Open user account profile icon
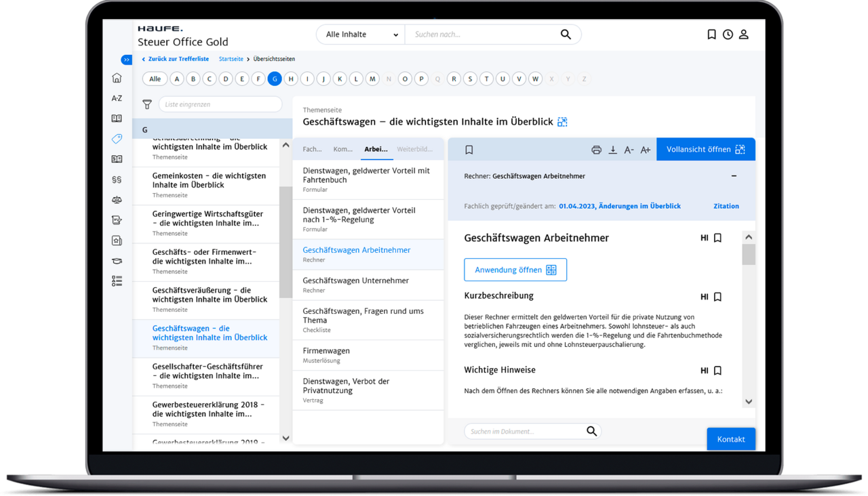This screenshot has width=868, height=496. click(x=744, y=35)
